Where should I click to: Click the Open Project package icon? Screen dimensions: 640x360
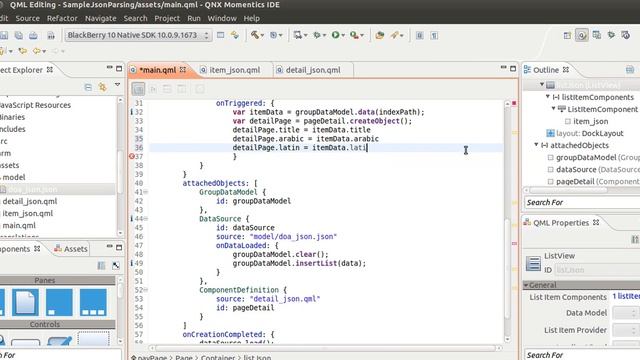380,35
